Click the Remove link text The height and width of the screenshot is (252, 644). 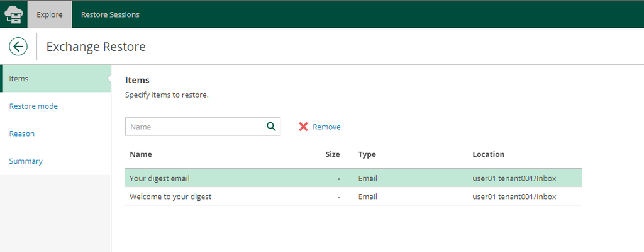326,127
